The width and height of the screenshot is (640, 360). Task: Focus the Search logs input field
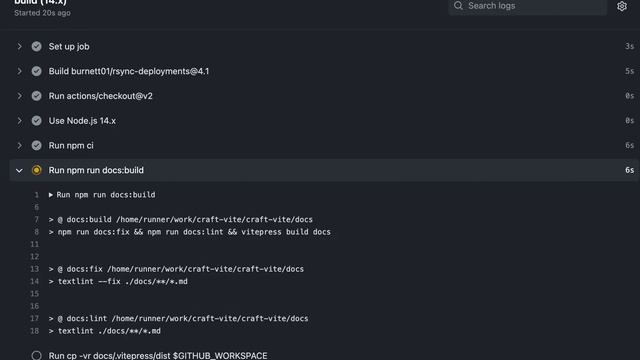point(527,6)
